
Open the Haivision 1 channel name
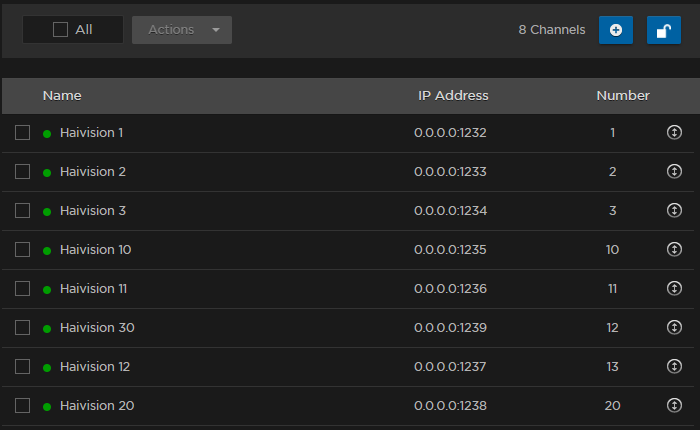(x=91, y=132)
